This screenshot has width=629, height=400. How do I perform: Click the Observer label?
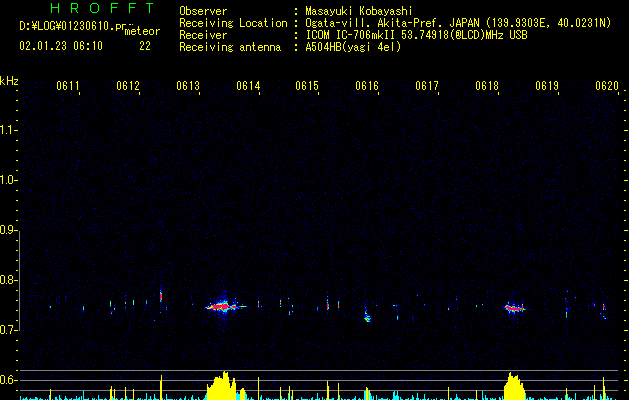tap(203, 11)
